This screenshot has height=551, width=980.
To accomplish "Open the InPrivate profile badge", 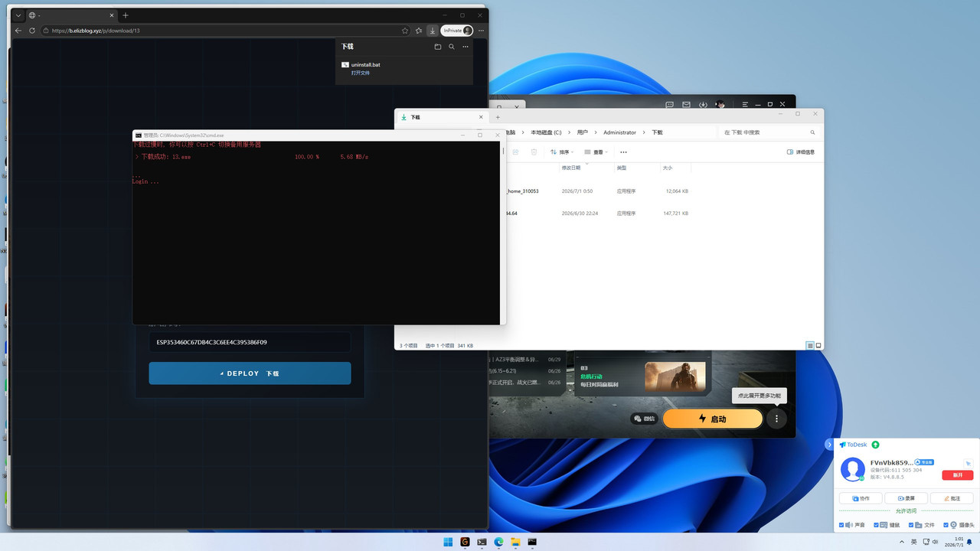I will point(457,31).
